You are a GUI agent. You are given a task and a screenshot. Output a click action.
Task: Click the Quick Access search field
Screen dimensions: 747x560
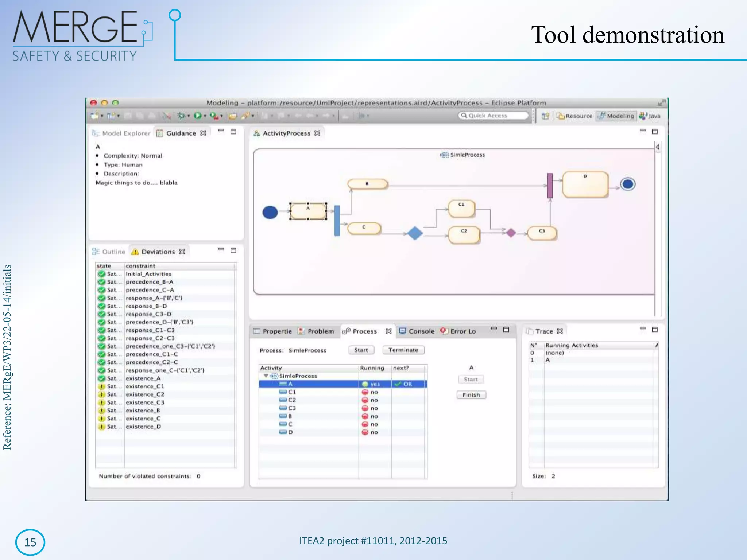coord(493,116)
